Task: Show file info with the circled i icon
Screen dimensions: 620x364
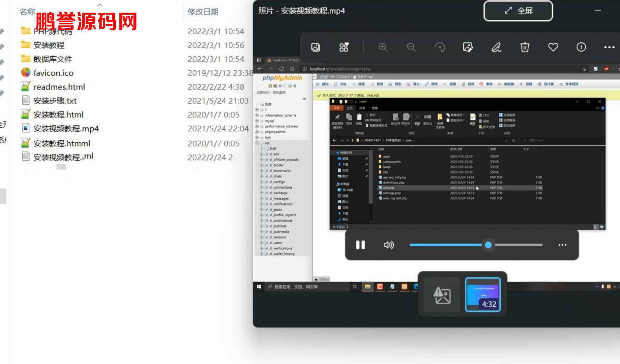Action: click(x=581, y=47)
